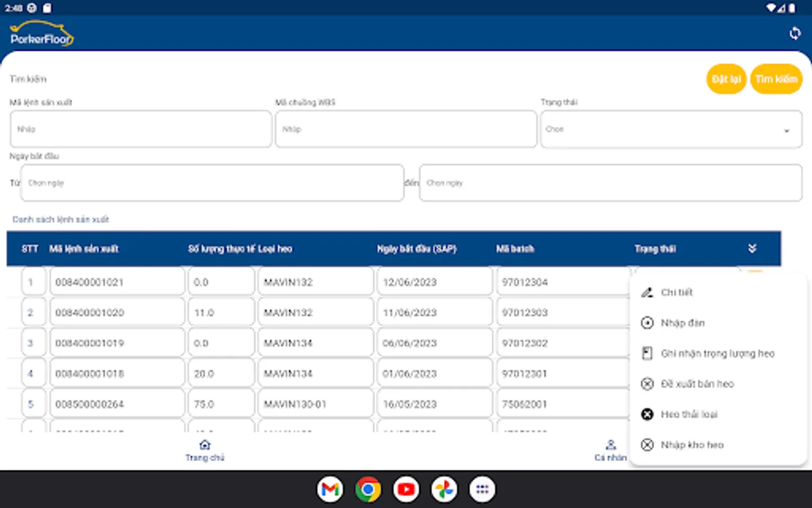
Task: Open Gmail from the taskbar
Action: (330, 489)
